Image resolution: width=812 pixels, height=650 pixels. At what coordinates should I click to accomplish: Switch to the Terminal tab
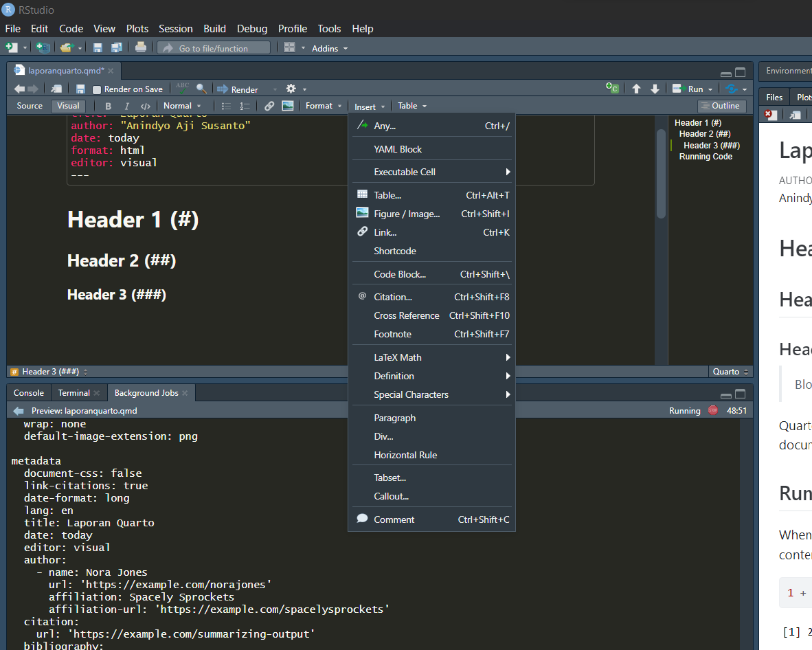pos(74,392)
